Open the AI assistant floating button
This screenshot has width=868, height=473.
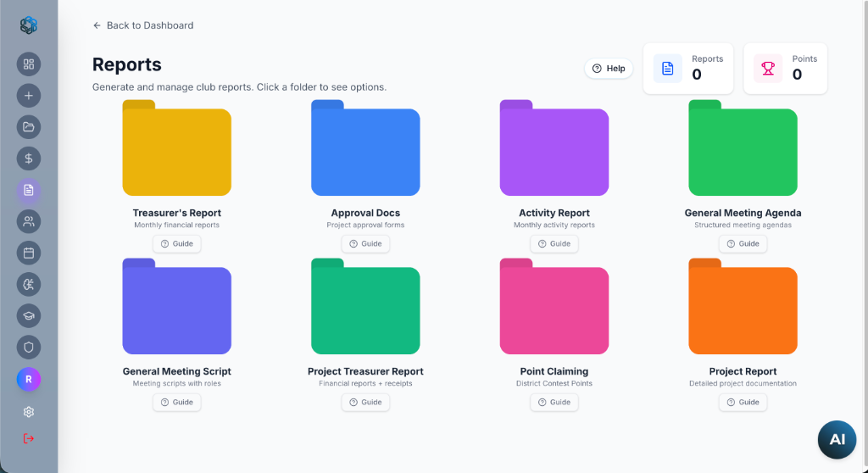[x=837, y=439]
